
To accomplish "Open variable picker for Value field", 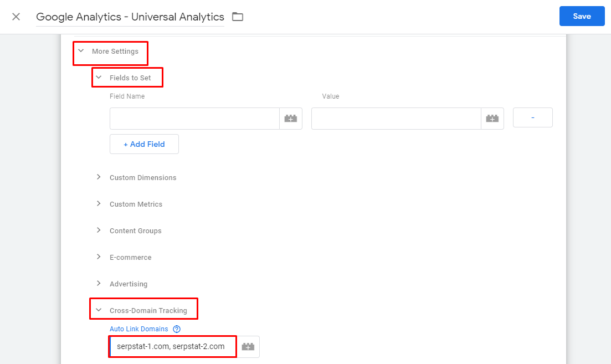I will [492, 118].
